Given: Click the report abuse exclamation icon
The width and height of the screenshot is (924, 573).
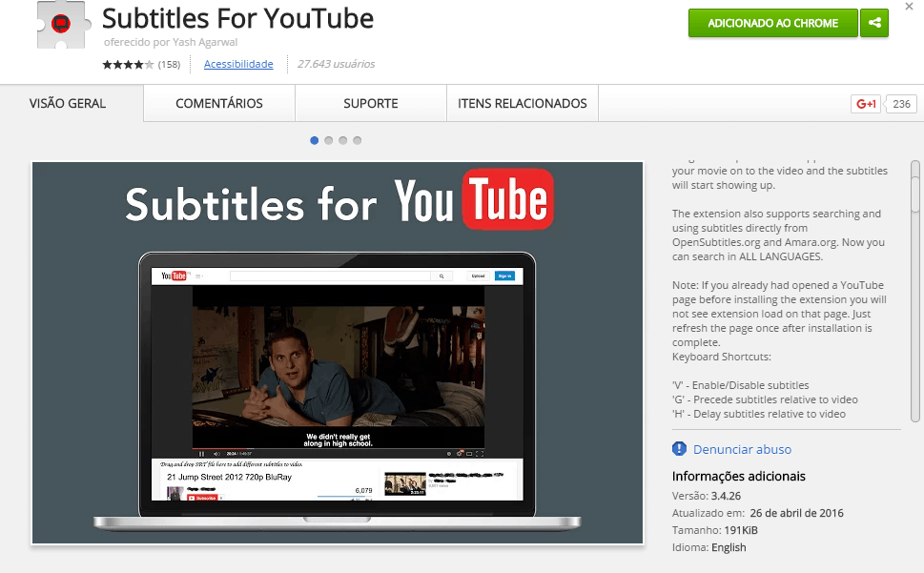Looking at the screenshot, I should pos(679,449).
